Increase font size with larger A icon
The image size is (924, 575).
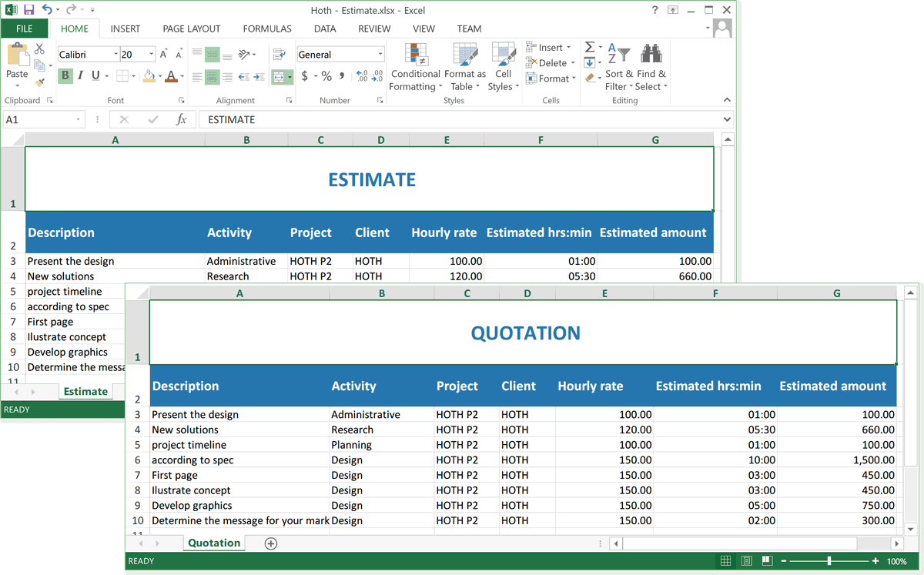[x=163, y=54]
